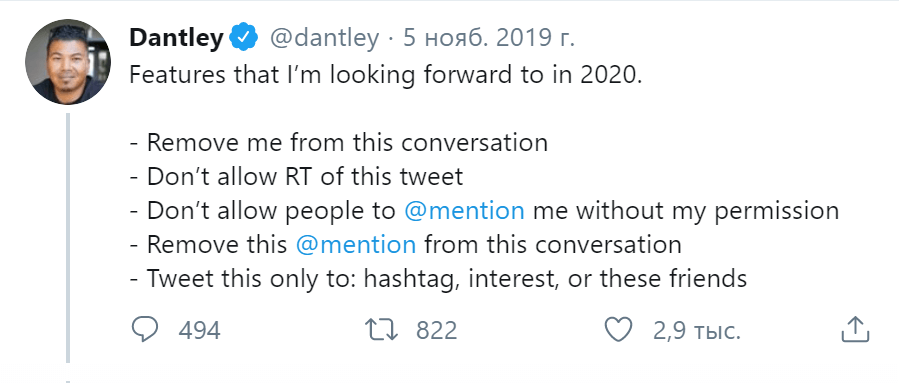
Task: Click the 822 retweets count
Action: pyautogui.click(x=436, y=331)
